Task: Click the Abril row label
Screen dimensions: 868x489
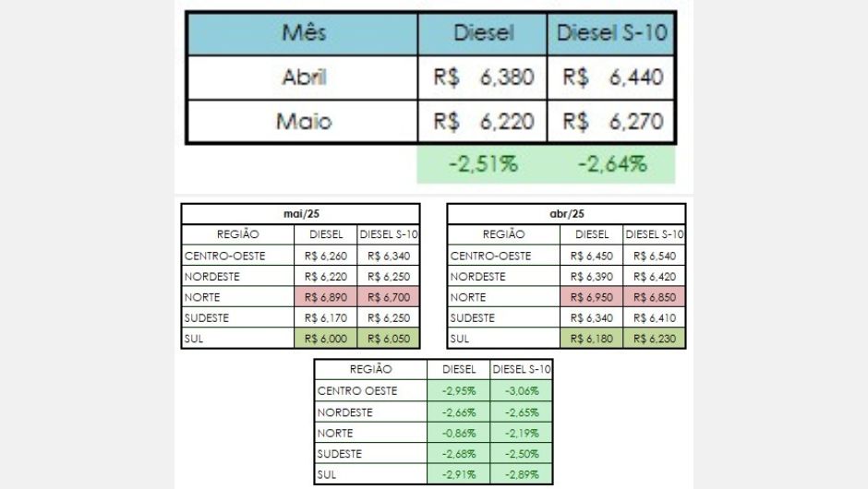Action: [303, 78]
